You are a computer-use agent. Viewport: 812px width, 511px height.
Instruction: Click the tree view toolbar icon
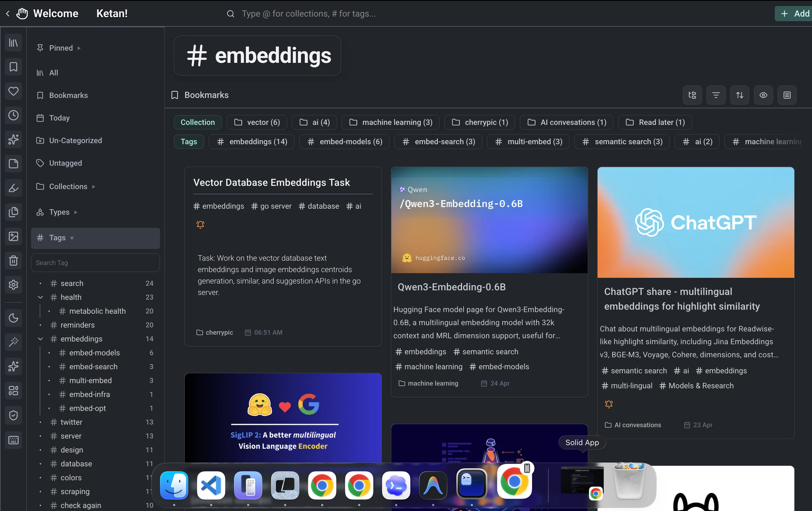[692, 95]
